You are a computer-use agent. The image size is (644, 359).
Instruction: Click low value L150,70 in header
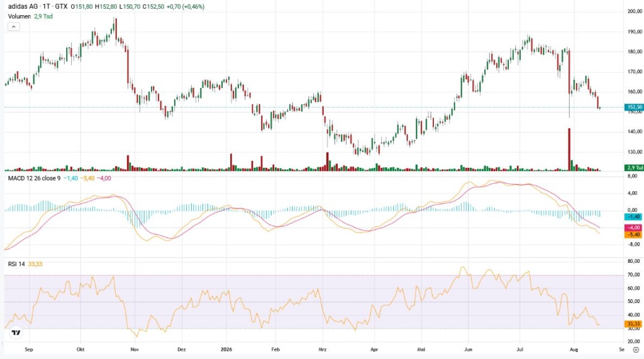pos(130,6)
